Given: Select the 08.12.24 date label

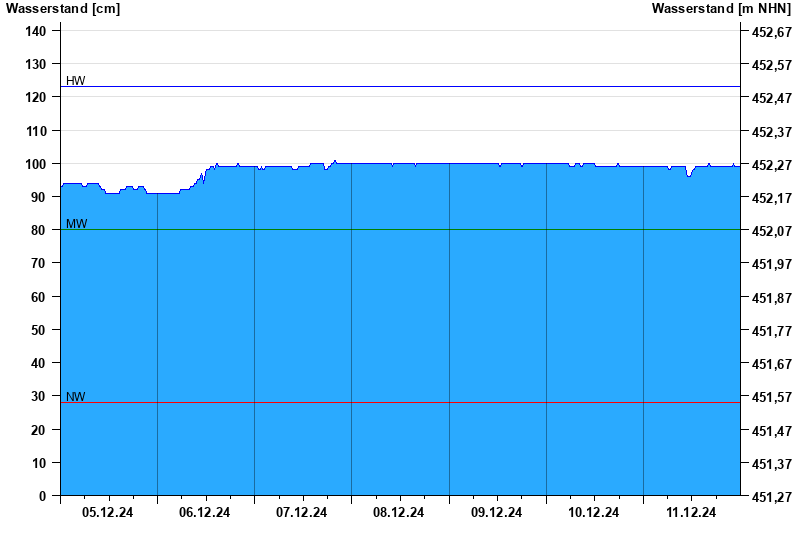Looking at the screenshot, I should 399,512.
